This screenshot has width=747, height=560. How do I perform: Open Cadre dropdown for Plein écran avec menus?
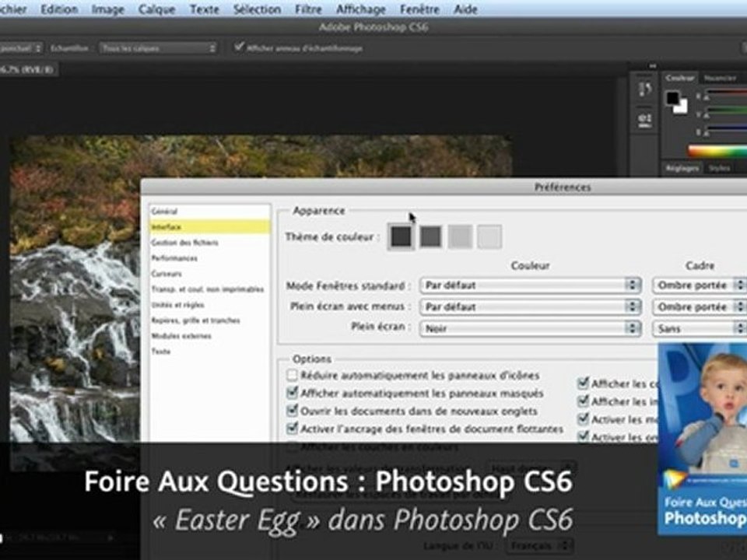[x=700, y=306]
